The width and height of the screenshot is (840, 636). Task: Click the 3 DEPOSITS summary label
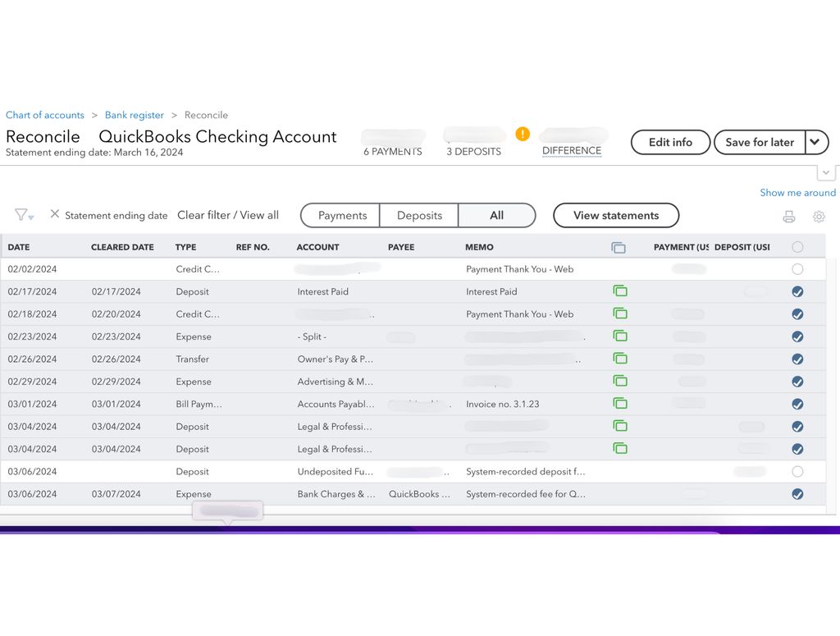[473, 152]
